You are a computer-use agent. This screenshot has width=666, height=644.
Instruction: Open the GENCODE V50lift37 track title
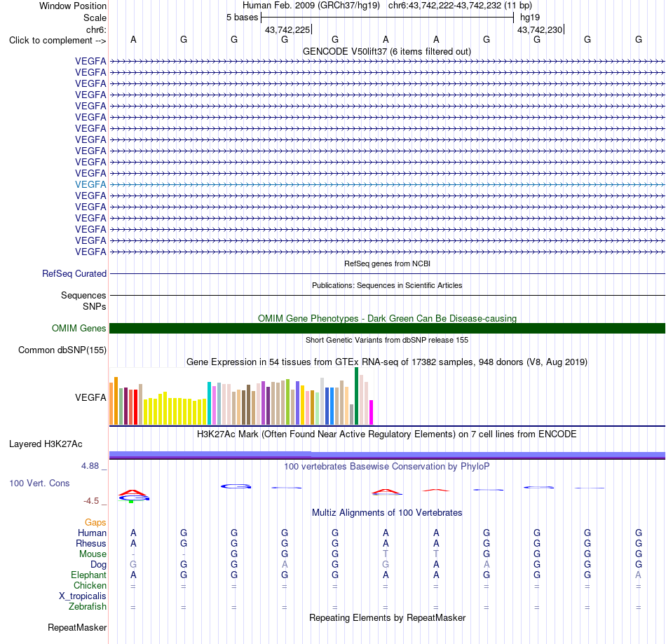387,51
